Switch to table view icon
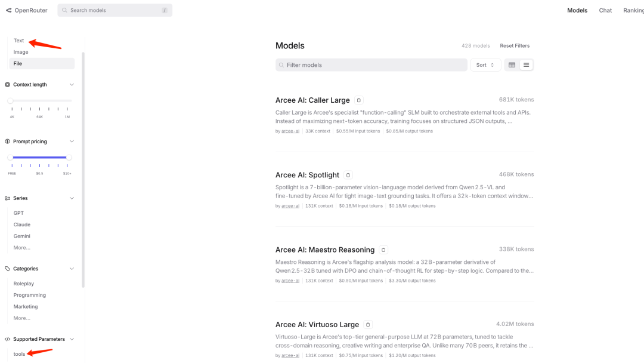 (512, 65)
